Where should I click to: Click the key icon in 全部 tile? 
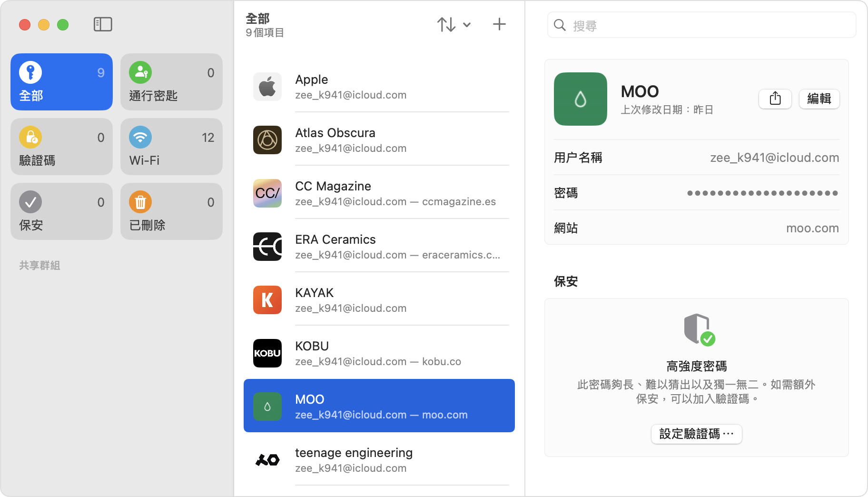point(30,72)
